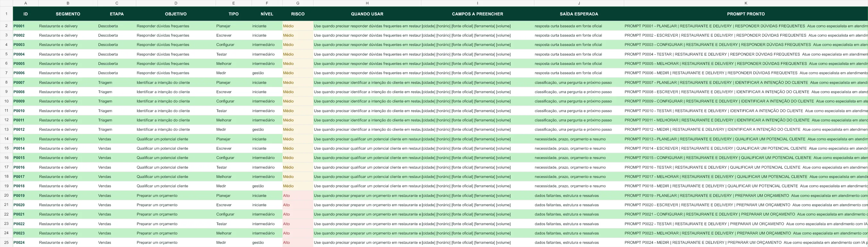Select row 1 header number
Viewport: 868px width, 247px height.
coord(6,14)
